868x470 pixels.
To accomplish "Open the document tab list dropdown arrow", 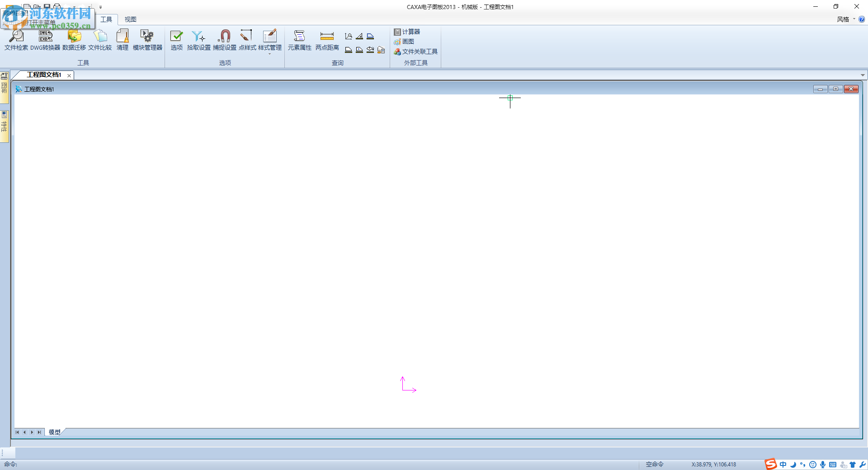I will pyautogui.click(x=863, y=75).
